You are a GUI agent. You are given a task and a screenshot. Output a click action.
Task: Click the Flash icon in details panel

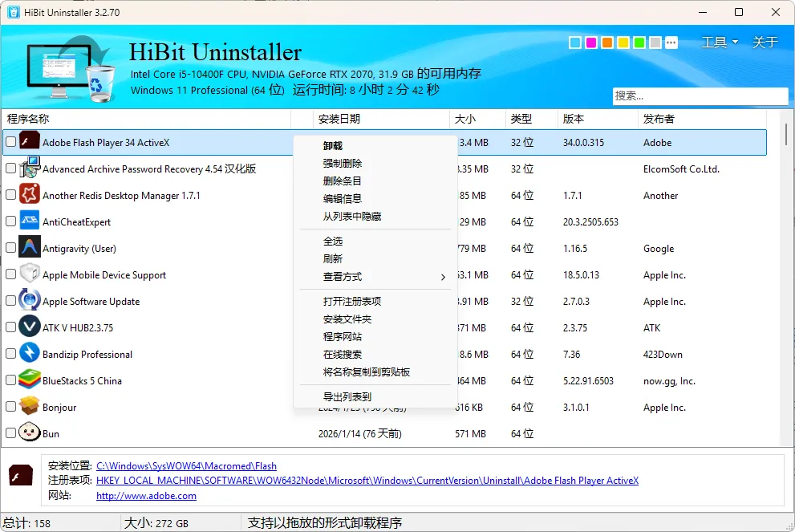pyautogui.click(x=21, y=475)
